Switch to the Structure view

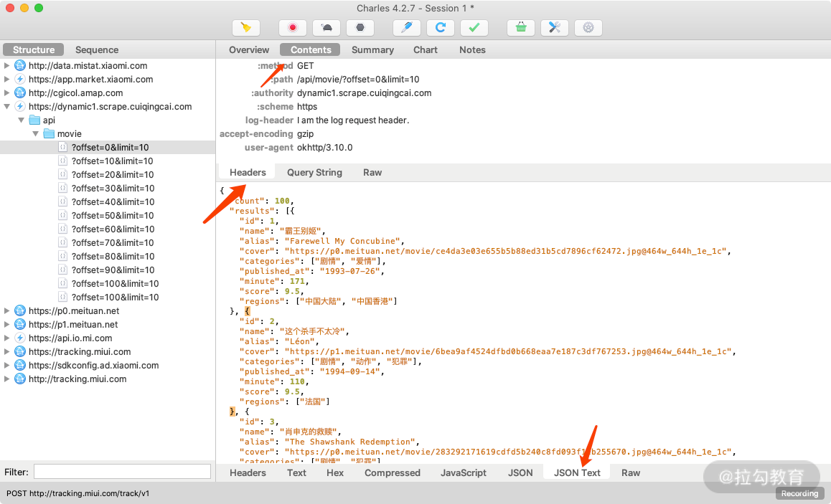[34, 49]
